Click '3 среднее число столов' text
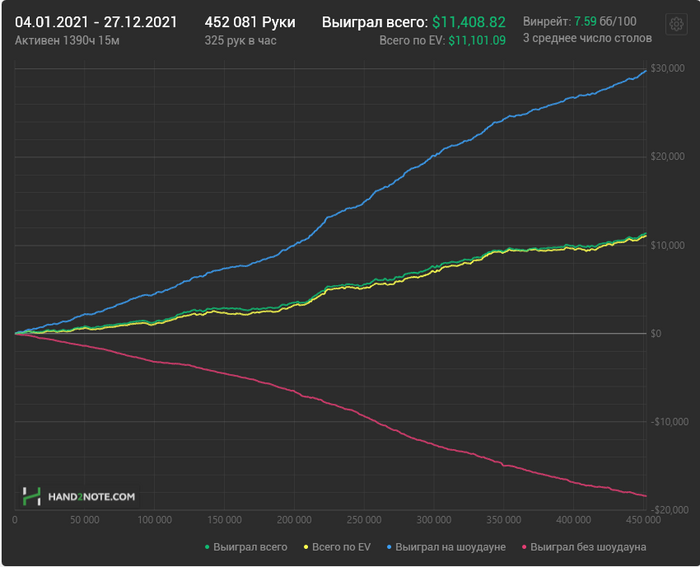700x567 pixels. click(x=587, y=38)
